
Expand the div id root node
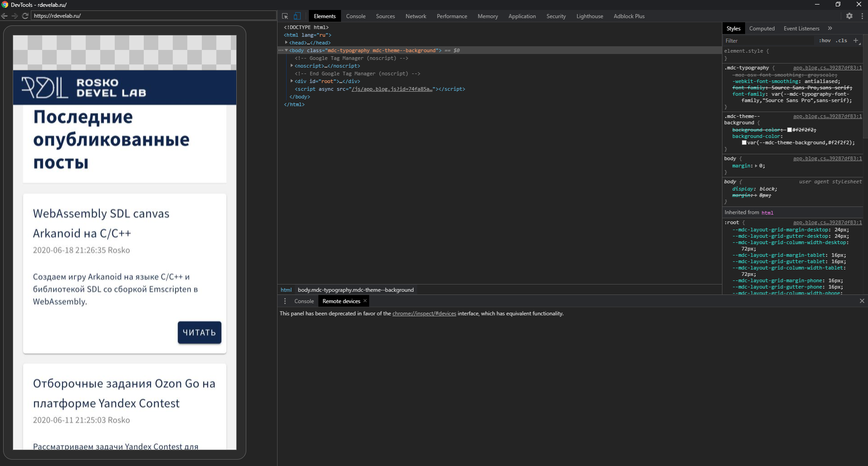point(292,81)
